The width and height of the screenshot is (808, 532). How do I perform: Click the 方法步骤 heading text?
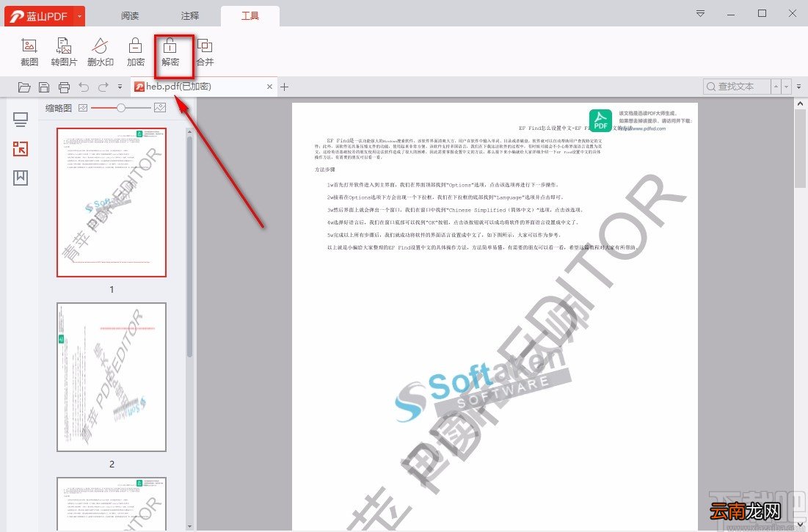click(x=325, y=170)
